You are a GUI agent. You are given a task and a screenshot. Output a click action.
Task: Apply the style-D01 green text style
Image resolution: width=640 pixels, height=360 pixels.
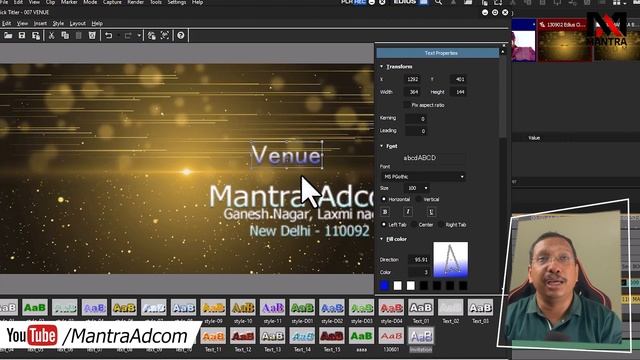click(302, 308)
